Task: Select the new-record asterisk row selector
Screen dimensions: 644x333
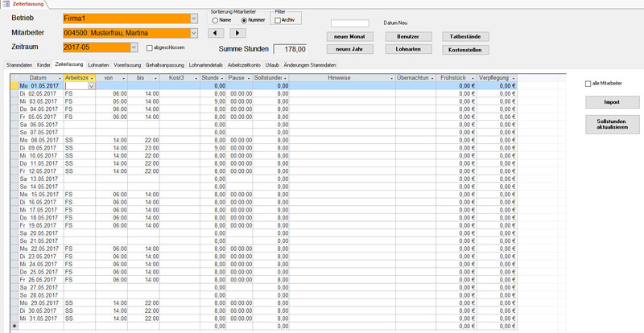Action: [14, 326]
